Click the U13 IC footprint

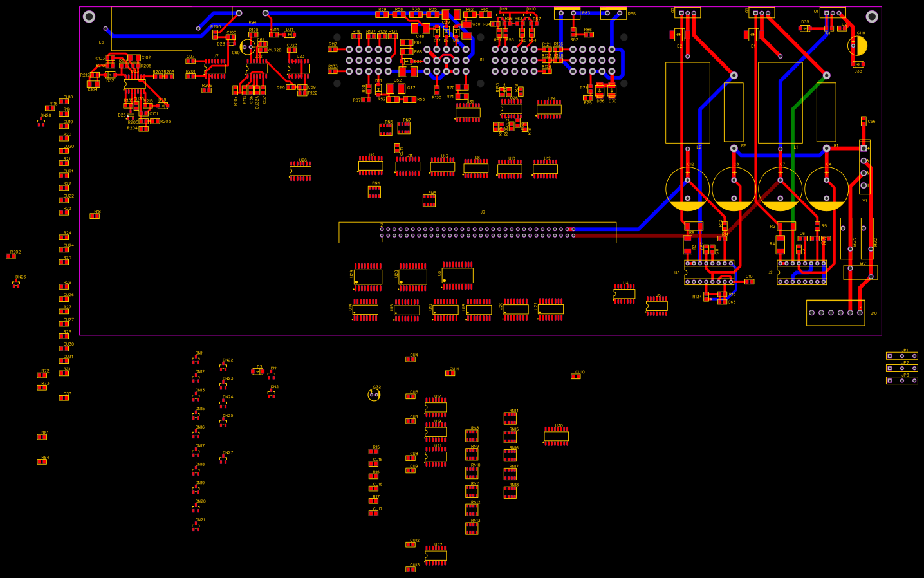pyautogui.click(x=443, y=167)
